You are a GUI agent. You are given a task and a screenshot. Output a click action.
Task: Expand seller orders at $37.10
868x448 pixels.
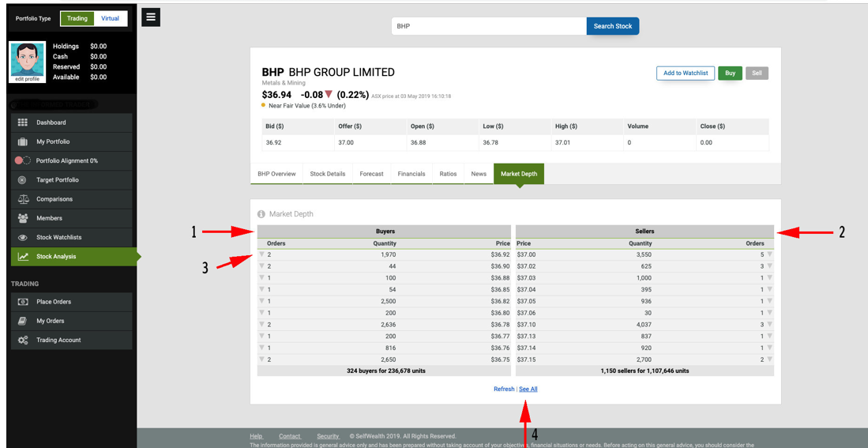pos(769,325)
